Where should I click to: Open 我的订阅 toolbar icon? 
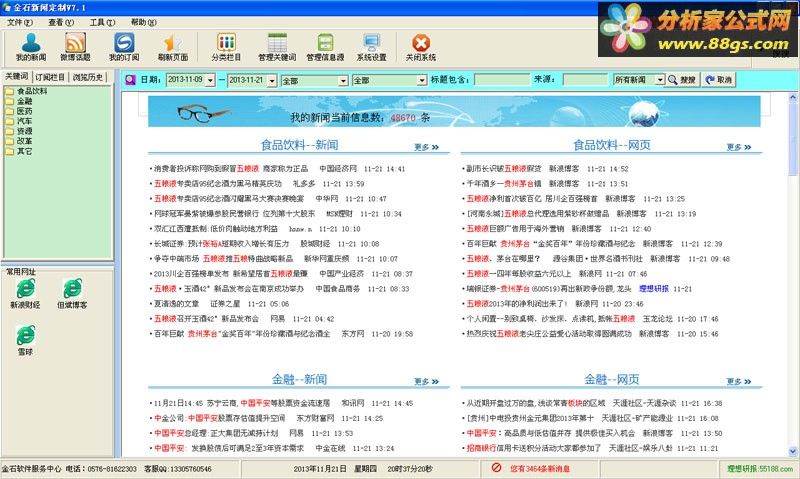click(x=124, y=47)
